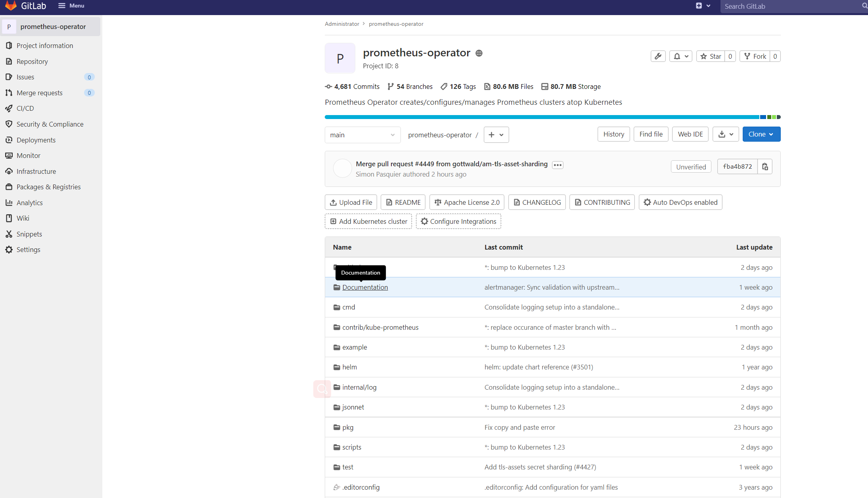Open the Snippets scissors icon
Viewport: 868px width, 498px height.
coord(9,234)
